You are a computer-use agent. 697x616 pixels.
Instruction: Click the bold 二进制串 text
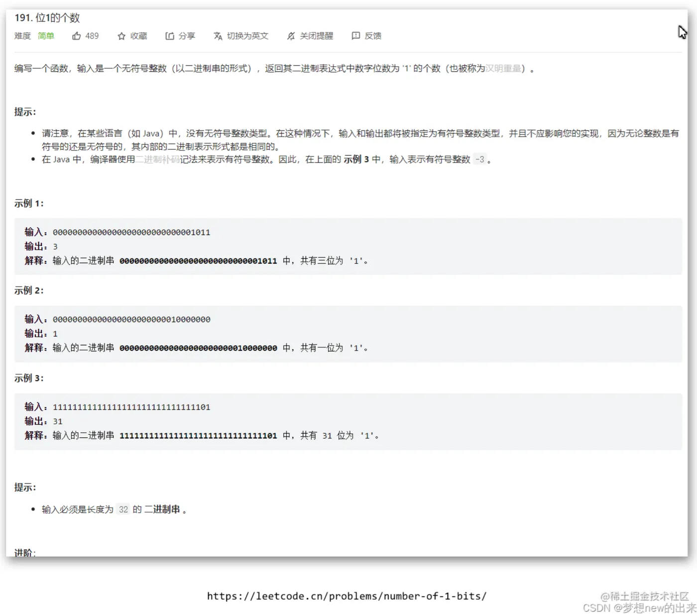point(162,509)
